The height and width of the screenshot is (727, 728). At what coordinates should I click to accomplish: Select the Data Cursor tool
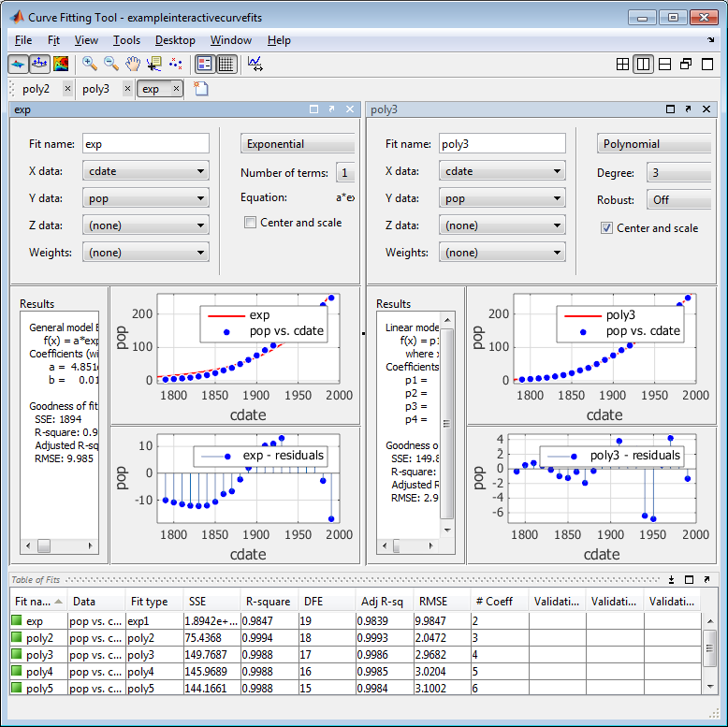tap(154, 64)
